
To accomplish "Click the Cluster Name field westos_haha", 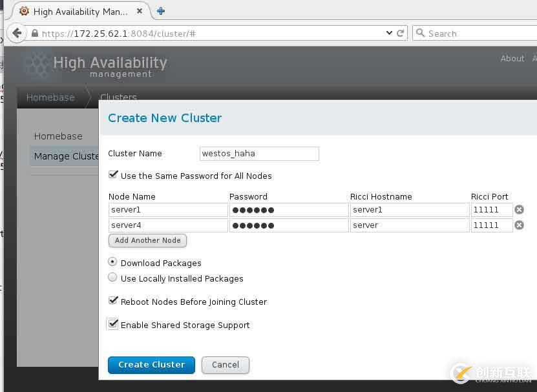I will click(259, 154).
